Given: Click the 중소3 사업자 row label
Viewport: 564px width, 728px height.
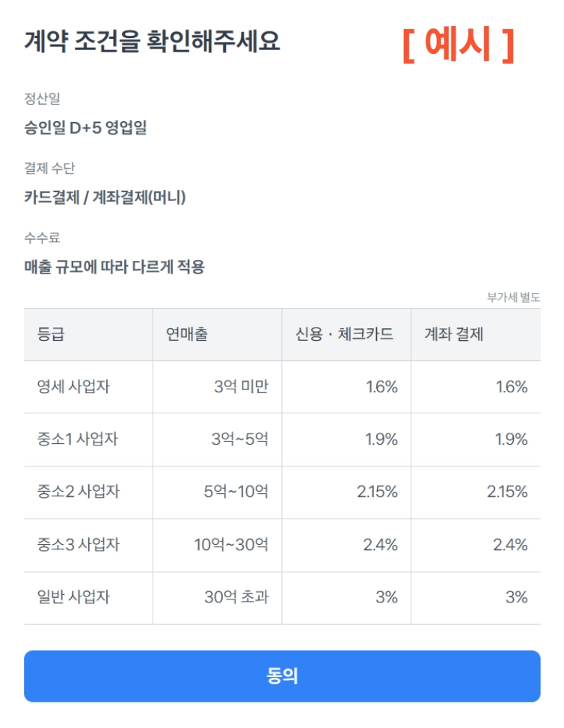Looking at the screenshot, I should (79, 545).
